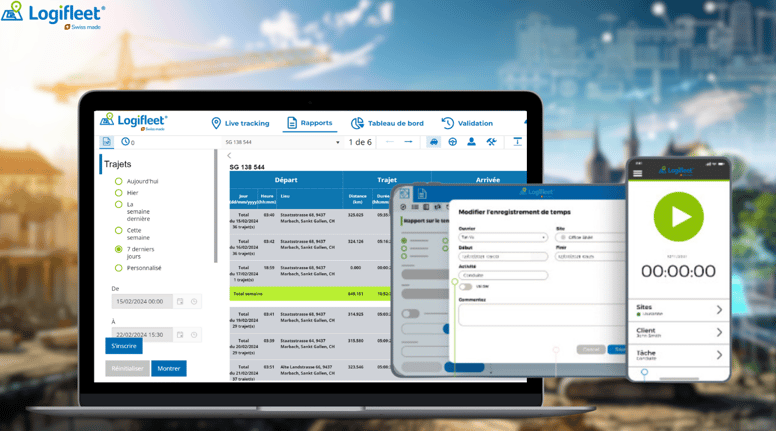The width and height of the screenshot is (776, 431).
Task: Click the Trajets sidebar scrollbar
Action: (x=216, y=207)
